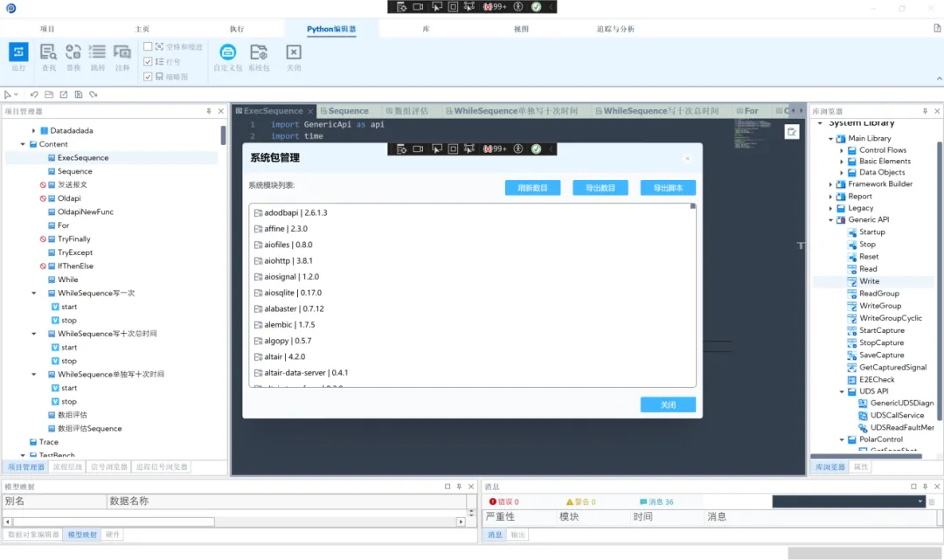Click the project tree vertical scrollbar

pyautogui.click(x=223, y=135)
